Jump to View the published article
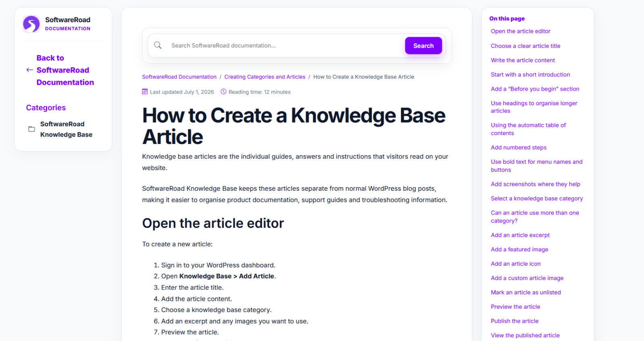 [x=525, y=335]
